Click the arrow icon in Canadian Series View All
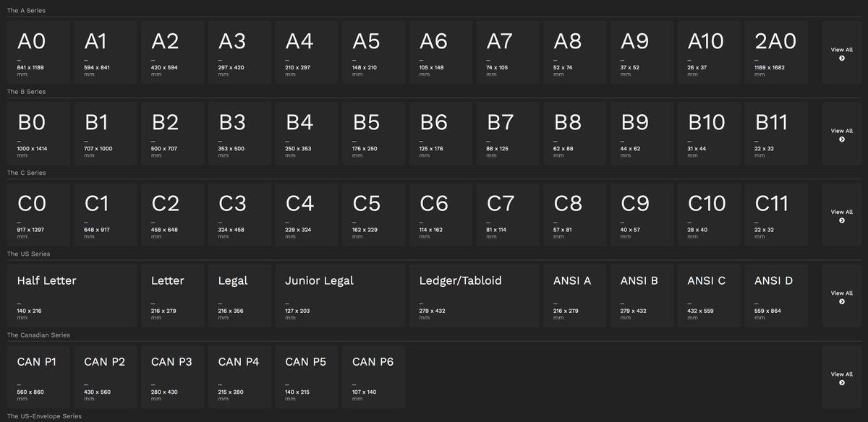 (841, 383)
